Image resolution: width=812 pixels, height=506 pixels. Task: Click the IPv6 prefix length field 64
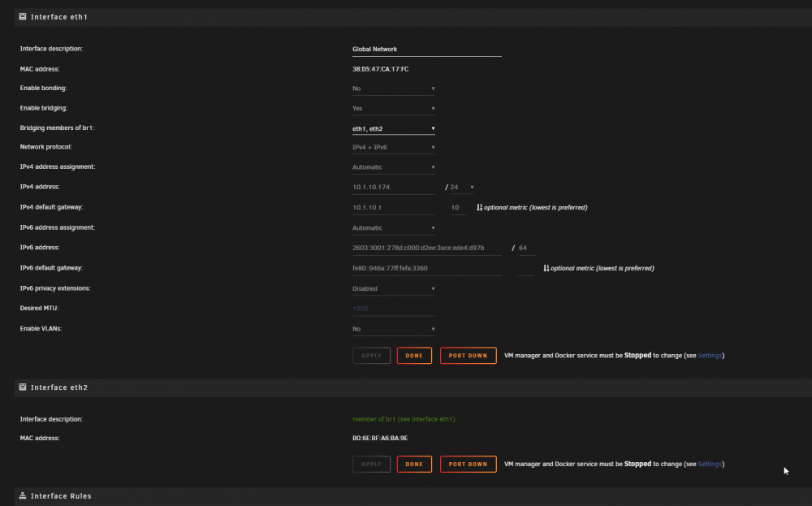click(526, 248)
